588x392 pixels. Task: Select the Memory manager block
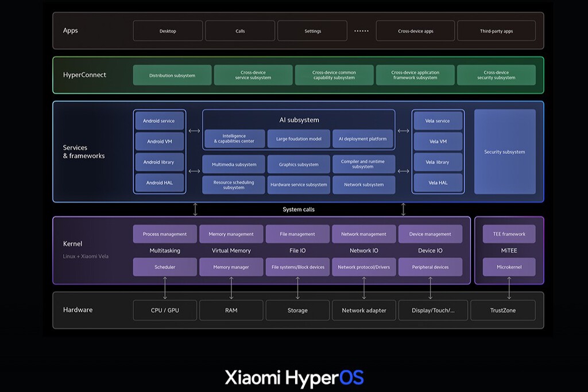[231, 267]
